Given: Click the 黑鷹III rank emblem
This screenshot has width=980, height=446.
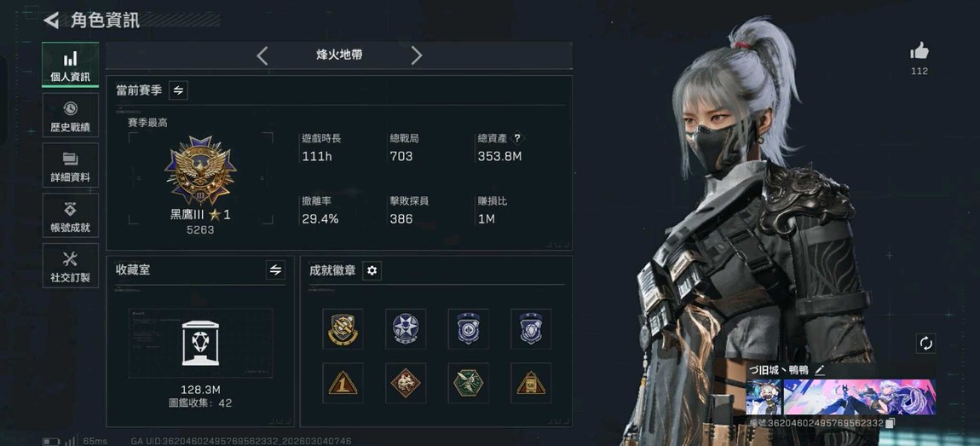Looking at the screenshot, I should coord(200,171).
